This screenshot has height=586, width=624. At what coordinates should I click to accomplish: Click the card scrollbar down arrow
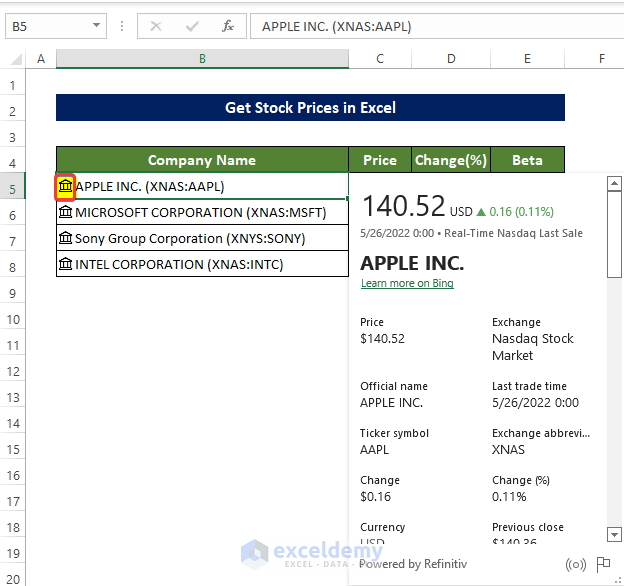pos(614,534)
